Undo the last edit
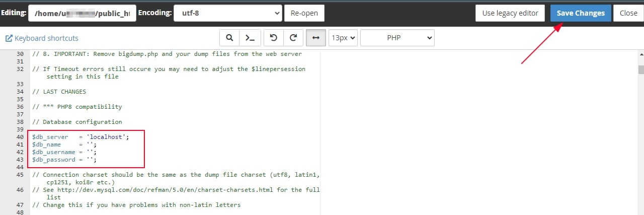The width and height of the screenshot is (644, 215). pyautogui.click(x=273, y=38)
